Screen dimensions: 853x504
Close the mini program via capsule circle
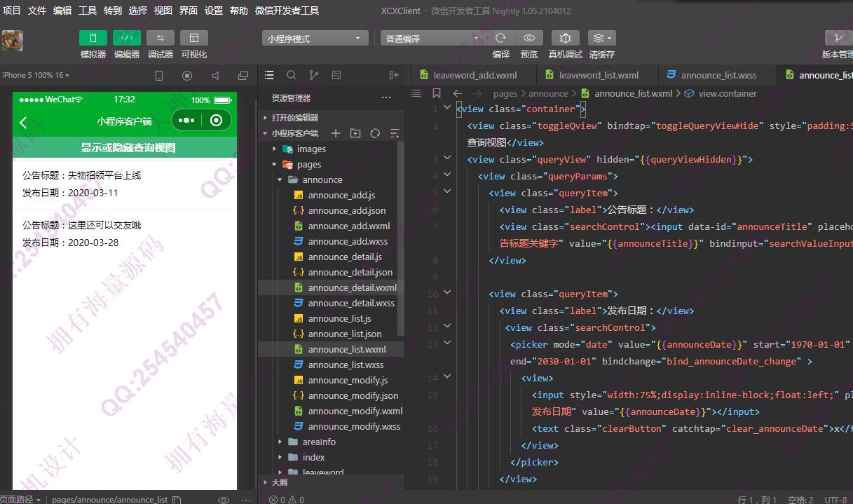[x=216, y=121]
